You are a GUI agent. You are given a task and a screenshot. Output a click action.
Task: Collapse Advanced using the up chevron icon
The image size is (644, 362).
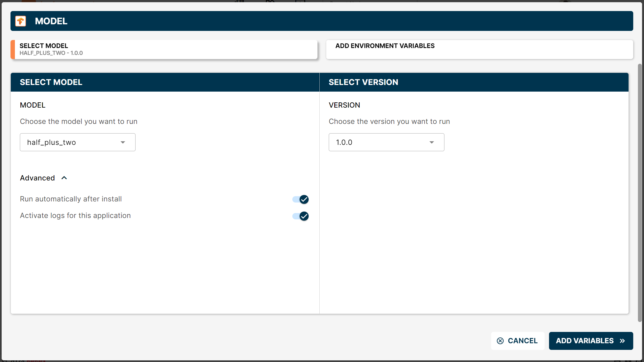pyautogui.click(x=64, y=178)
